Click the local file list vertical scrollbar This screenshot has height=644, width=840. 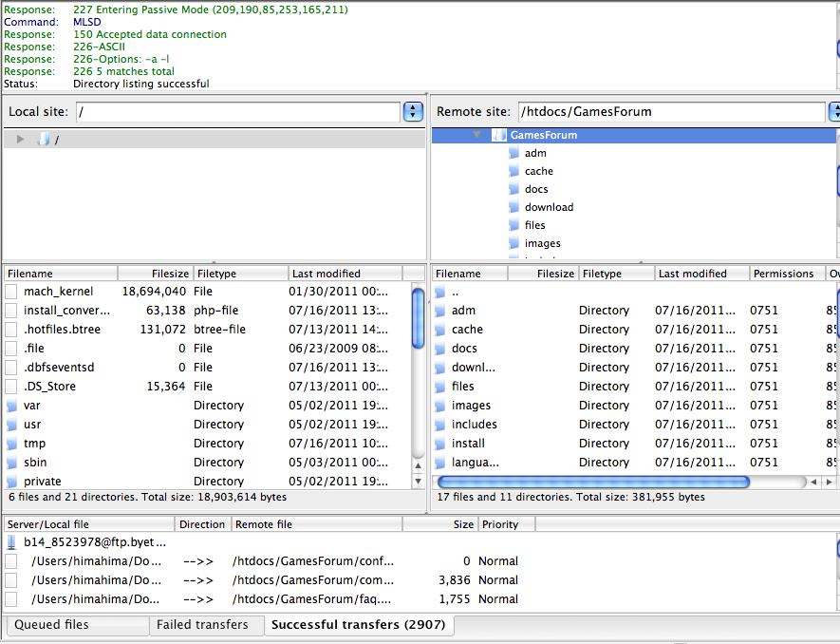pyautogui.click(x=419, y=380)
